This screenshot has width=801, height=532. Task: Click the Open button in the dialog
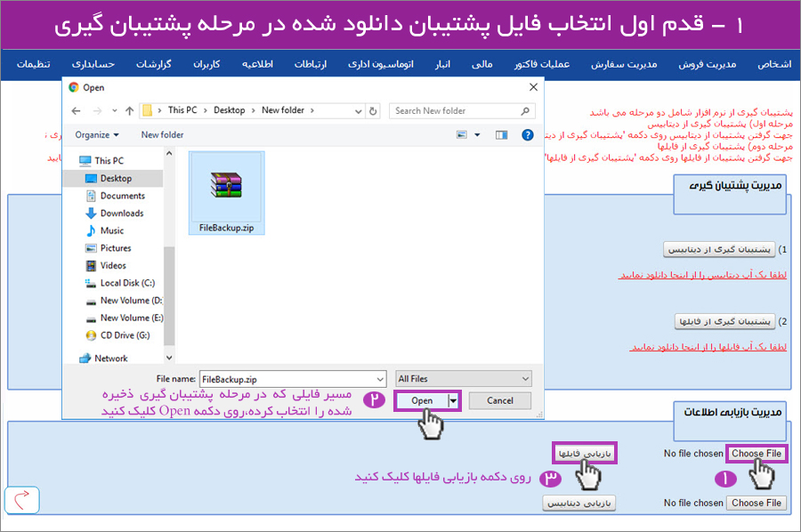[422, 401]
